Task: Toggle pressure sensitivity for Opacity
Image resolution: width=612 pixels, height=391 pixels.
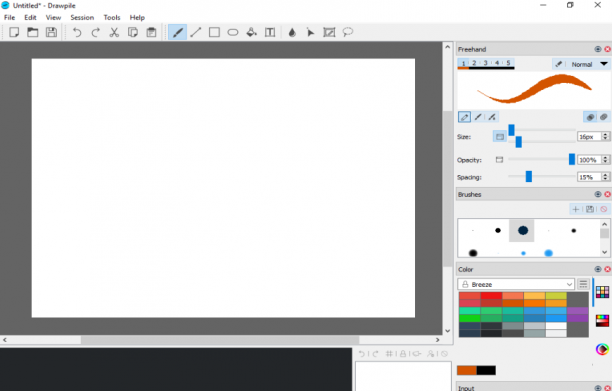Action: click(x=499, y=160)
